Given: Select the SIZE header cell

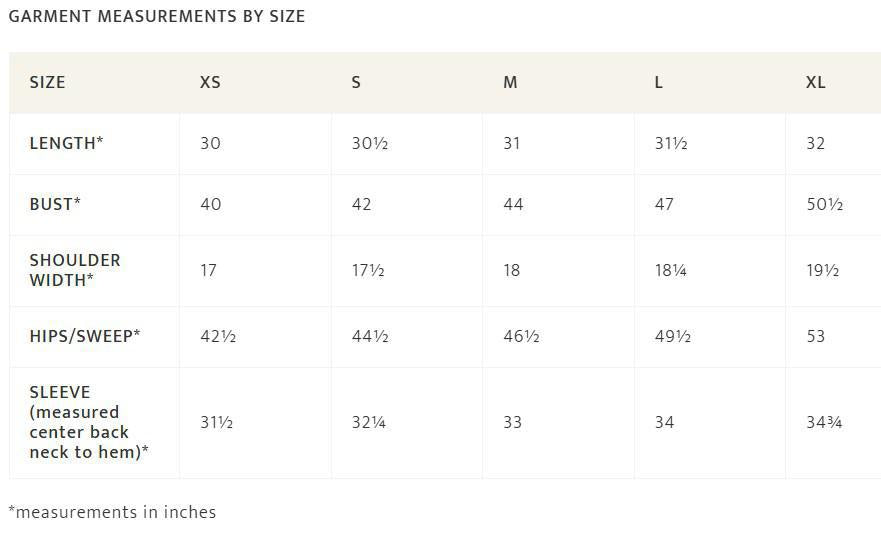Looking at the screenshot, I should (47, 82).
